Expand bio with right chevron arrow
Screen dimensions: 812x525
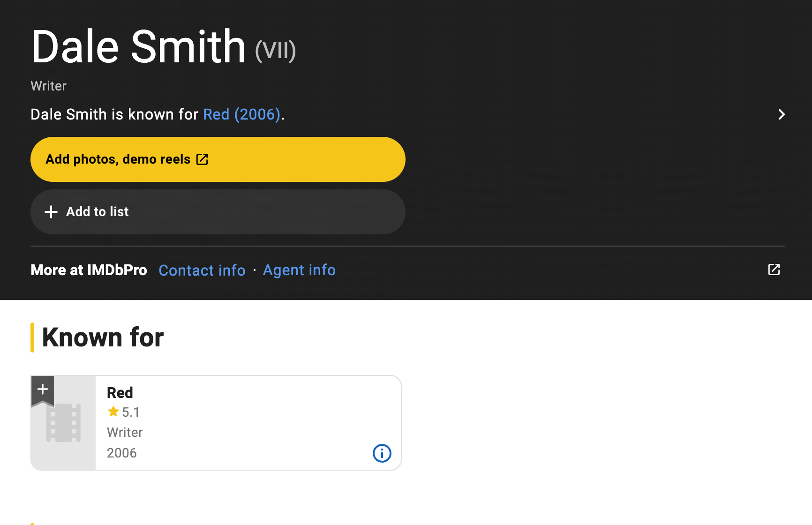pos(781,114)
